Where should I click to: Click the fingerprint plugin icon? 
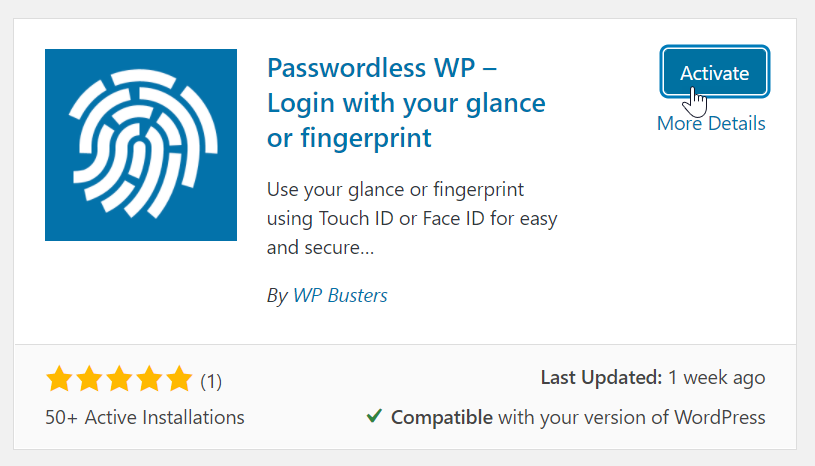click(141, 145)
